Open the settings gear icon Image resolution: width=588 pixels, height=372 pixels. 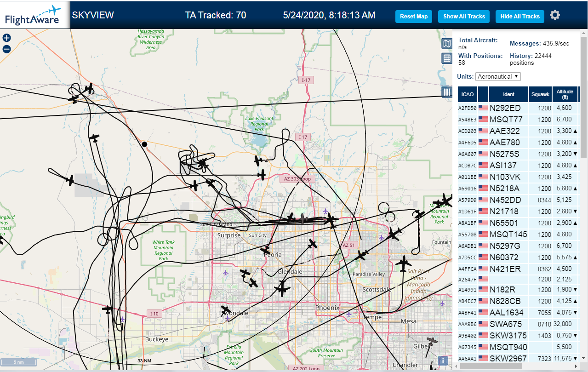point(555,15)
